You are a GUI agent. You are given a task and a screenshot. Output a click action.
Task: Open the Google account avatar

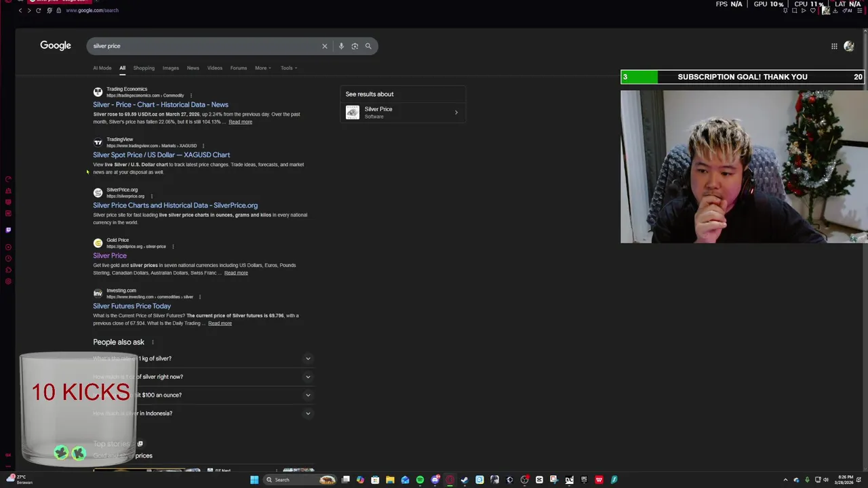[849, 46]
